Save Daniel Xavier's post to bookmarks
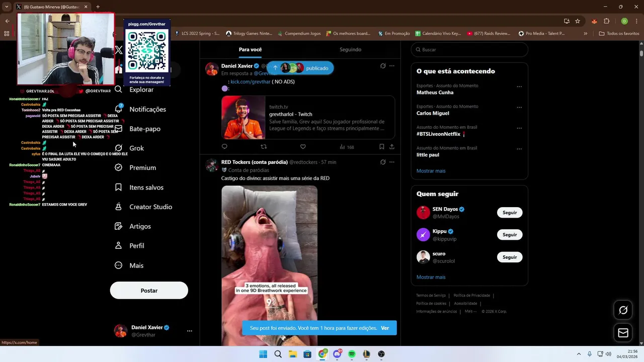 tap(381, 147)
